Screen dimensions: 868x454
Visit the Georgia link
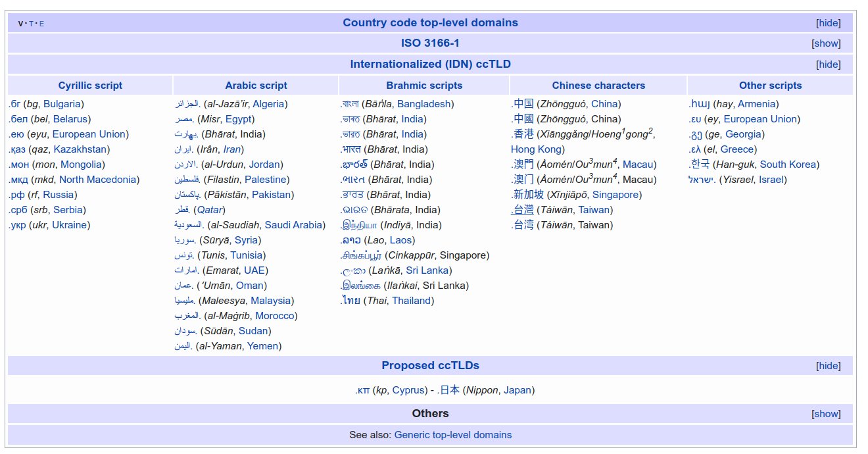coord(743,134)
